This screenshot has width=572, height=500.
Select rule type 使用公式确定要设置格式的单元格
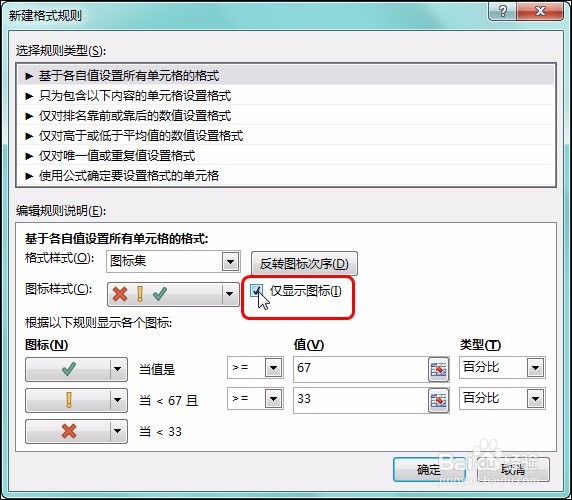pos(286,176)
